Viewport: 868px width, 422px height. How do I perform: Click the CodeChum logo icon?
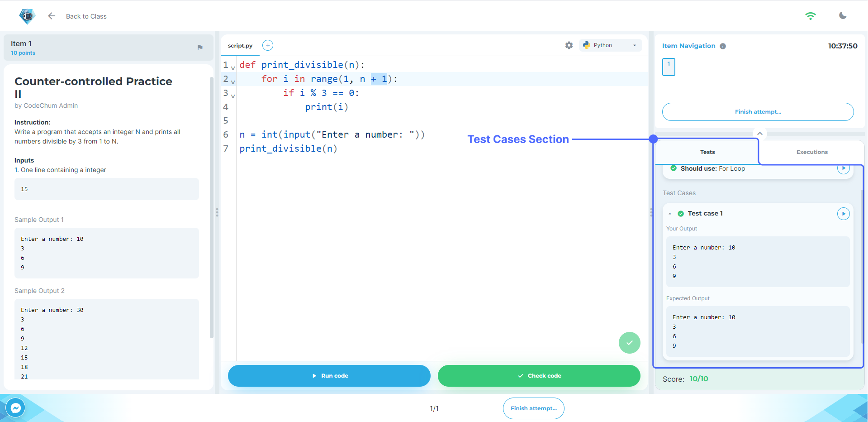pyautogui.click(x=27, y=16)
